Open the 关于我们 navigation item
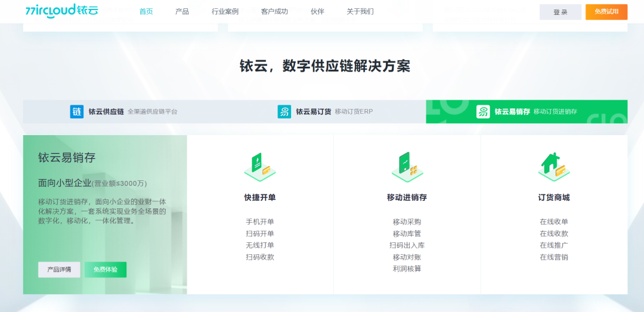Screen dimensions: 644x312 tap(360, 11)
